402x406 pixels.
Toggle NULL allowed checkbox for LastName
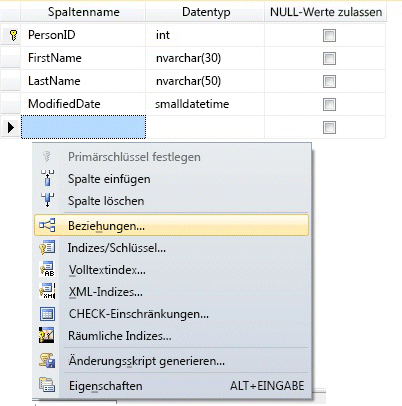click(x=329, y=82)
